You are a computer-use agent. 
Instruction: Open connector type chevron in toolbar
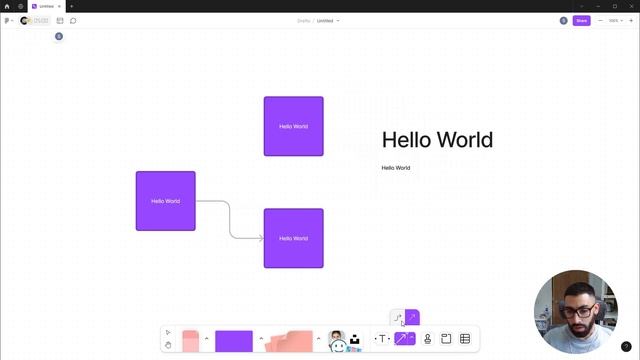(411, 338)
